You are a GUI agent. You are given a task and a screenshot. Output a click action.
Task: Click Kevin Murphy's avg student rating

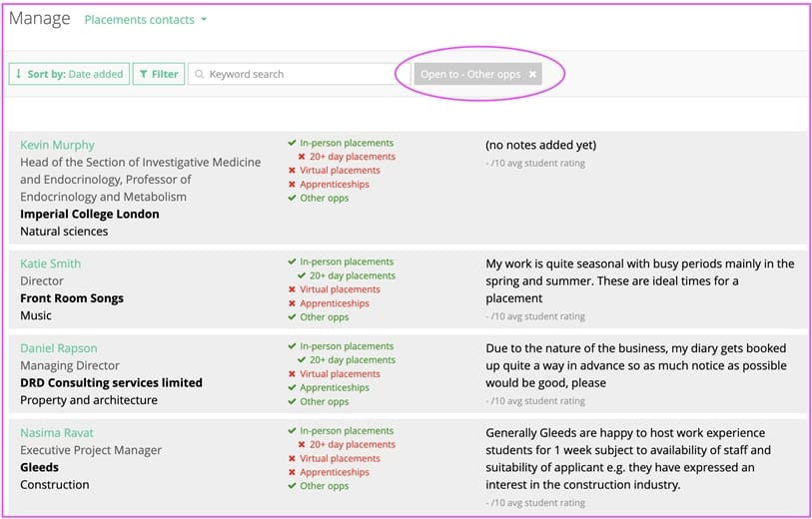535,164
